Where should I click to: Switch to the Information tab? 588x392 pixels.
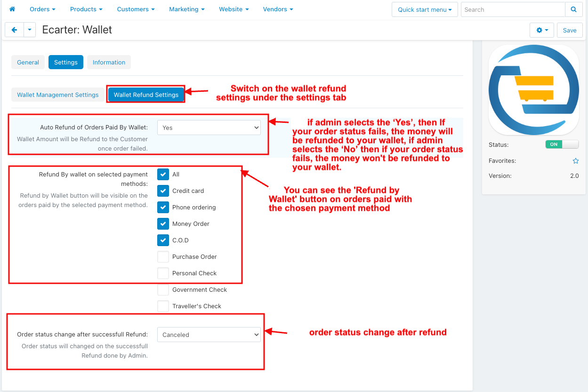point(109,63)
